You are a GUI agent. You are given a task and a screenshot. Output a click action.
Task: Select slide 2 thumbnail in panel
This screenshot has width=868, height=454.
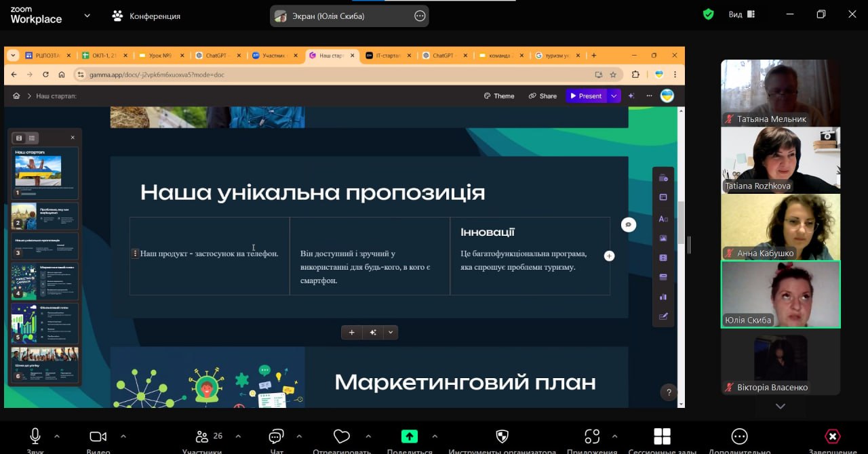point(45,216)
